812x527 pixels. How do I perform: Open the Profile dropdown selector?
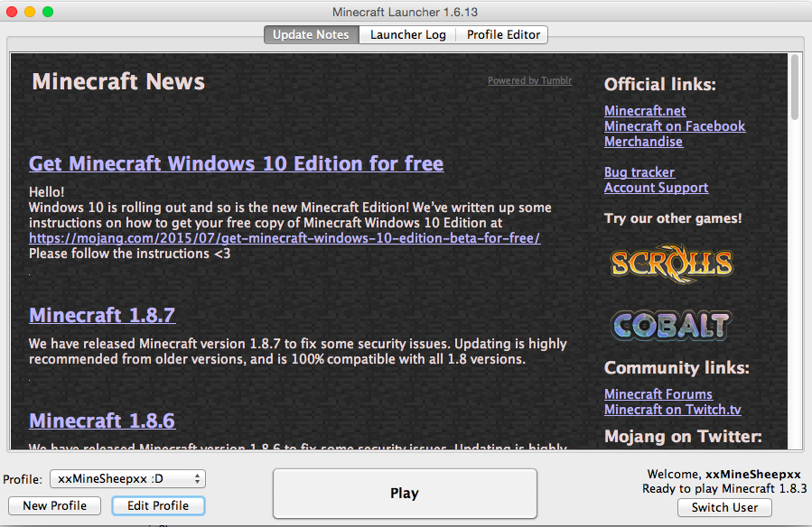[x=127, y=479]
